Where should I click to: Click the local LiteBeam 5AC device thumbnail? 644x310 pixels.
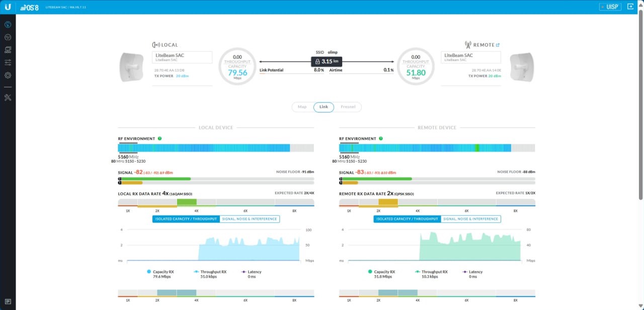click(132, 67)
